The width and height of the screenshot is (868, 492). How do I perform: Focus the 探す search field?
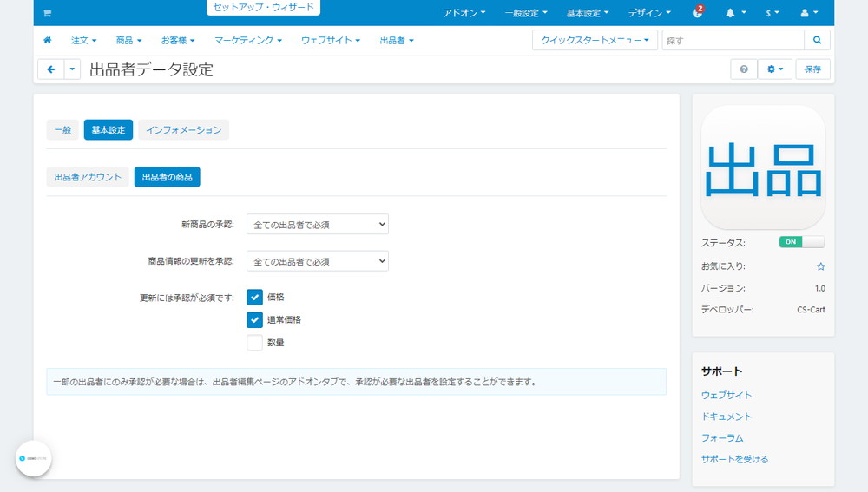(x=733, y=40)
